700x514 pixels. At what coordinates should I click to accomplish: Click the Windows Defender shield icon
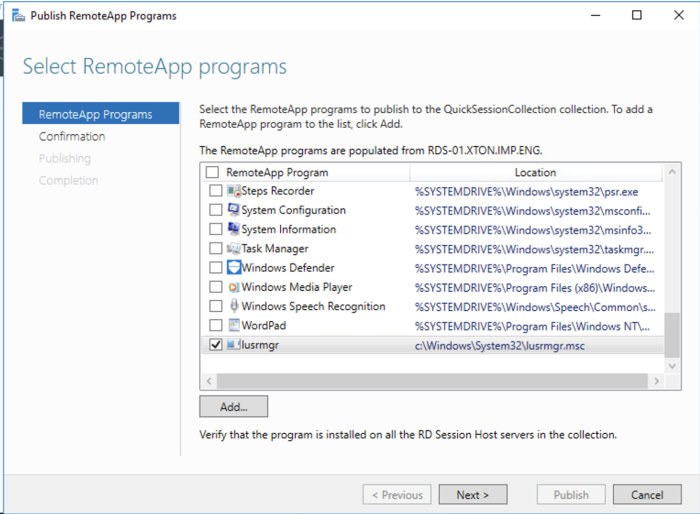point(234,267)
